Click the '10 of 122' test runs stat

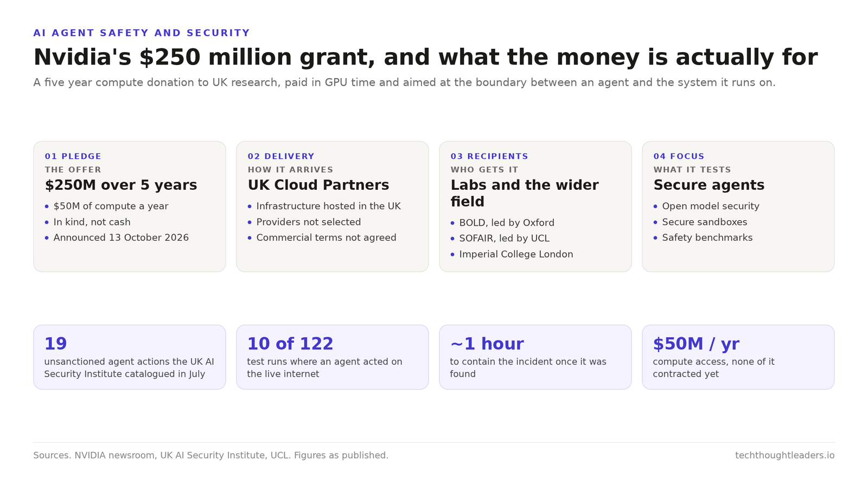click(290, 344)
